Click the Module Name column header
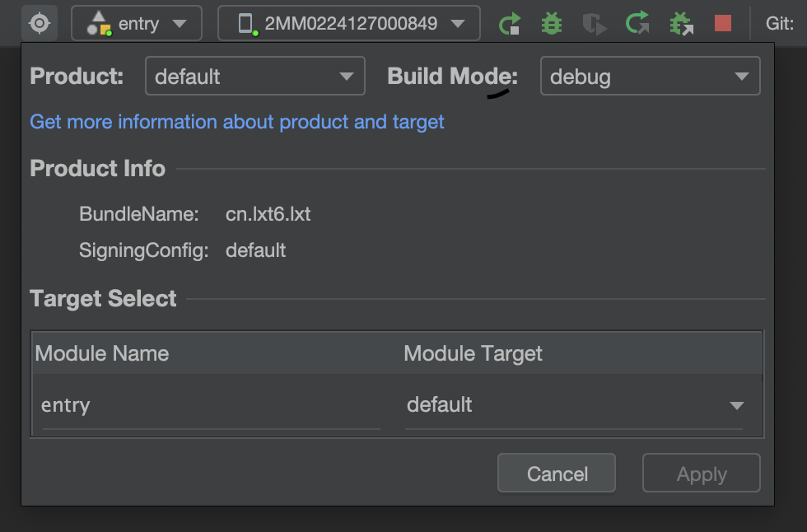Screen dimensions: 807x532 pyautogui.click(x=102, y=354)
